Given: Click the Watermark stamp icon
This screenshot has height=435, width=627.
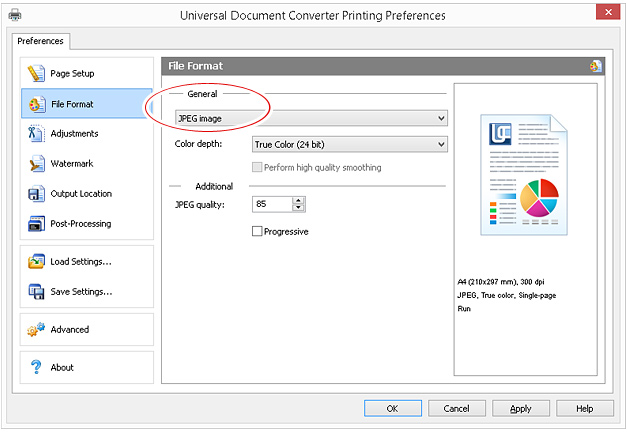Looking at the screenshot, I should 37,164.
